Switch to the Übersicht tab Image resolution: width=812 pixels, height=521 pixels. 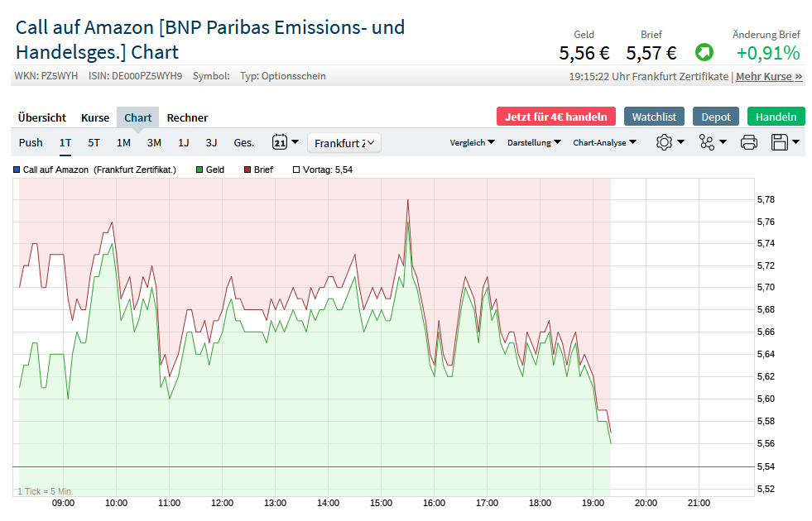[42, 117]
